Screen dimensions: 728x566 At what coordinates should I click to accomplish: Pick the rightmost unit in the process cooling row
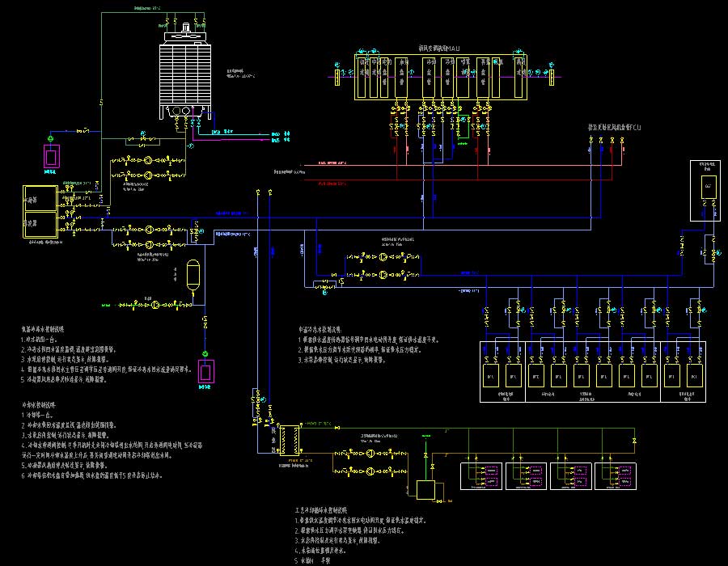point(694,376)
